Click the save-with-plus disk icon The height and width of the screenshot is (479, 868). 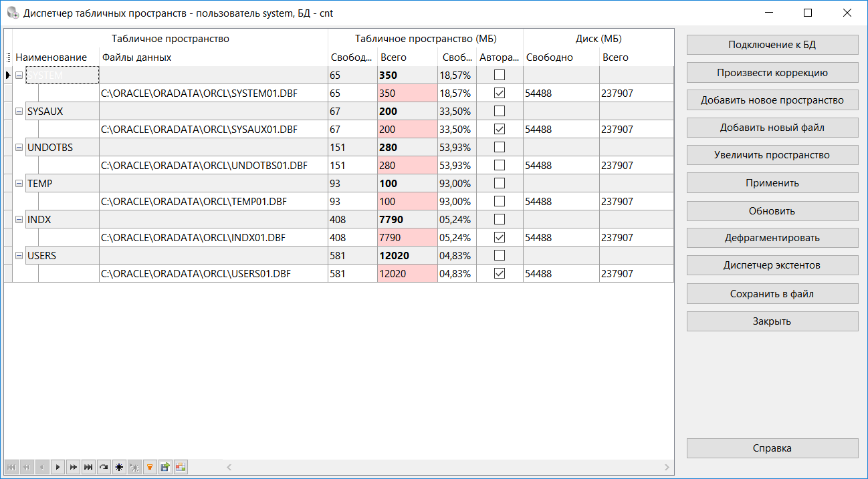pyautogui.click(x=165, y=467)
